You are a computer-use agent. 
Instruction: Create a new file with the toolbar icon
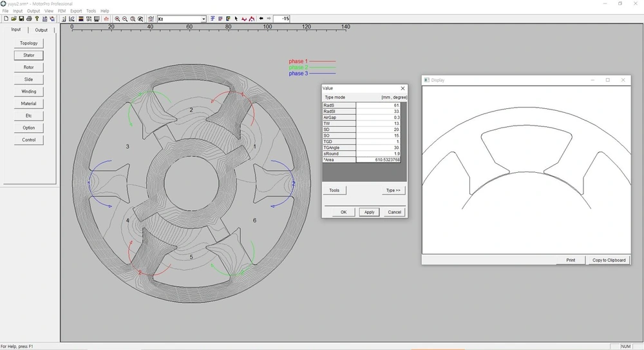(x=6, y=19)
